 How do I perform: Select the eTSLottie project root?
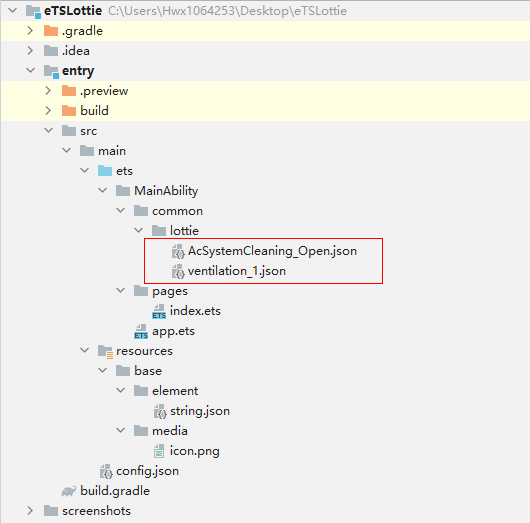click(73, 11)
